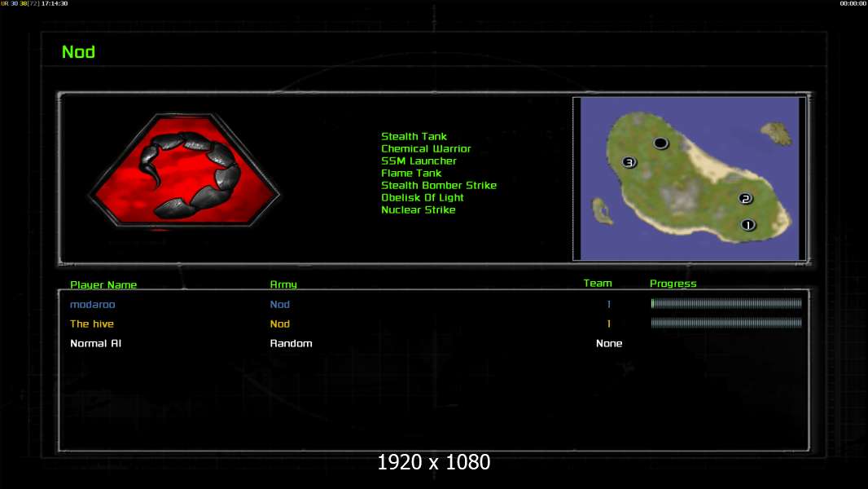The width and height of the screenshot is (868, 489).
Task: Click The hive's loading progress bar
Action: pos(726,322)
